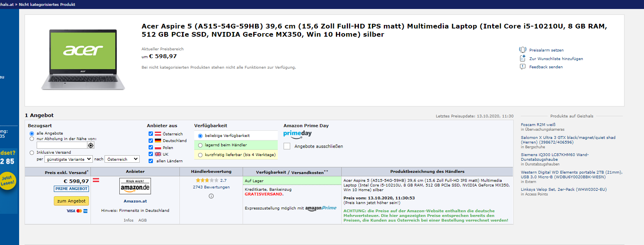Uncheck the Österreich checkbox

point(151,134)
